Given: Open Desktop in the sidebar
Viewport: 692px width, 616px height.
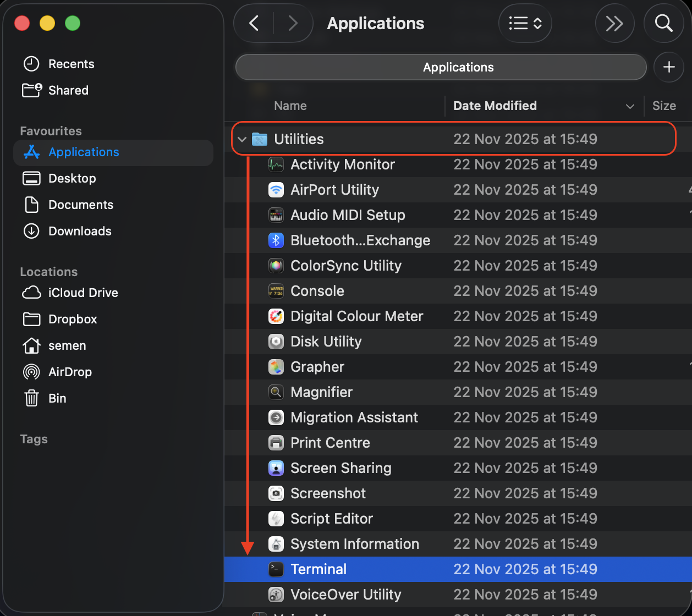Looking at the screenshot, I should 113,178.
